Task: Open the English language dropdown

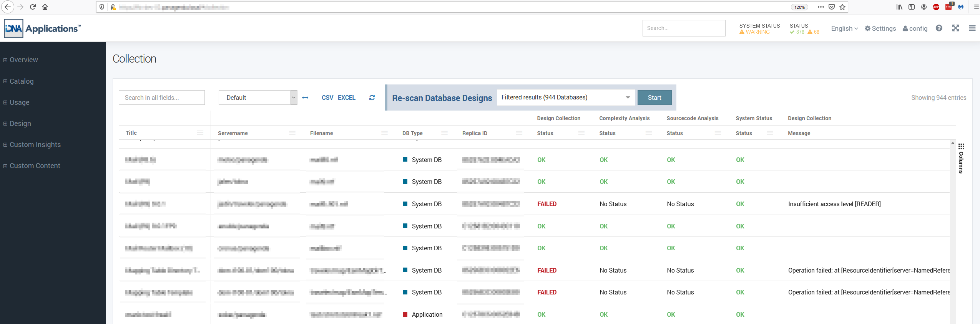Action: point(844,28)
